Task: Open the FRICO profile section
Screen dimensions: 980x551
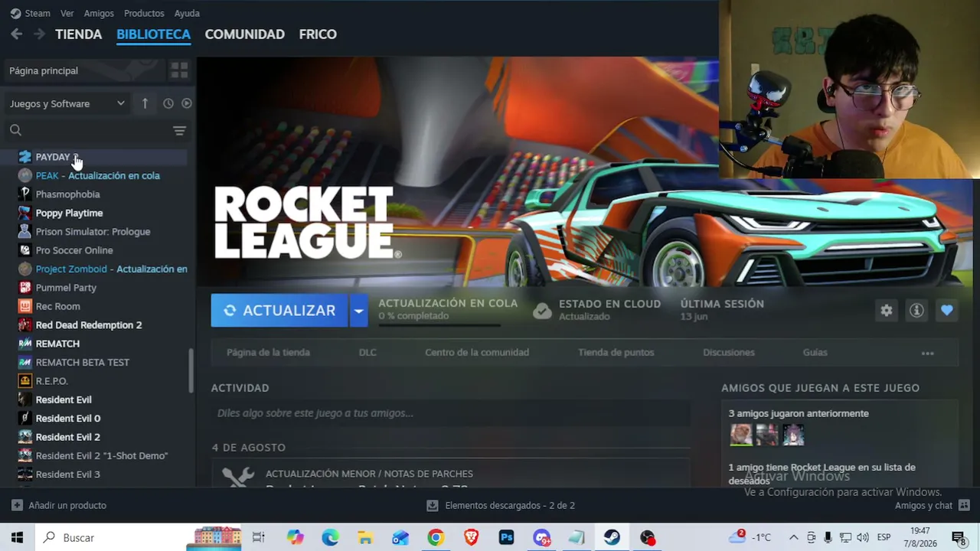Action: [x=318, y=34]
